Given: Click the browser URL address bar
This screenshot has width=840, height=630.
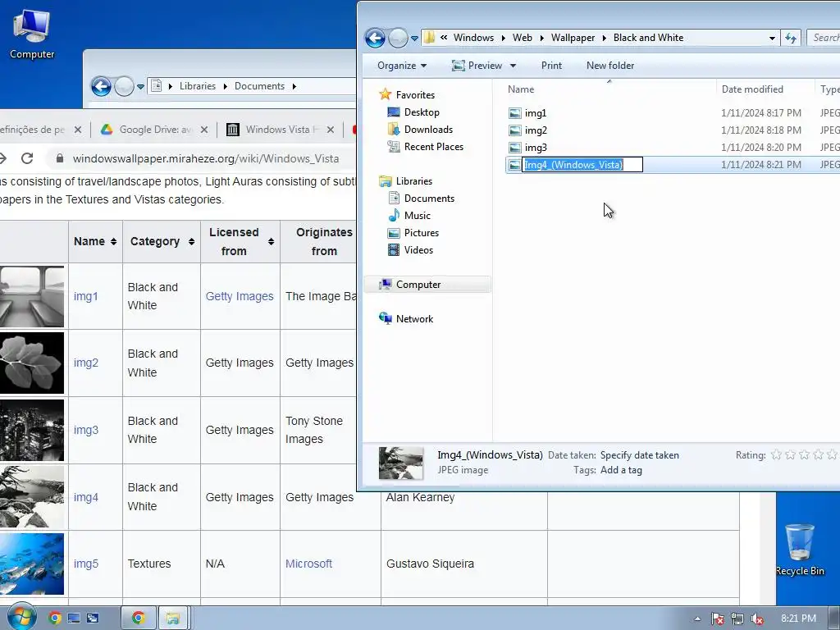Looking at the screenshot, I should pos(205,158).
